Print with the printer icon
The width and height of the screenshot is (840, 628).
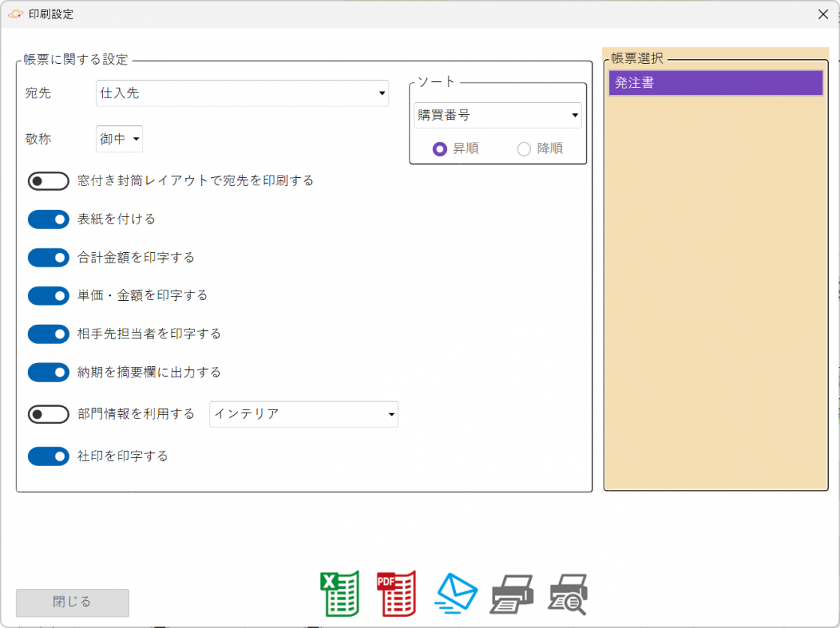(511, 594)
